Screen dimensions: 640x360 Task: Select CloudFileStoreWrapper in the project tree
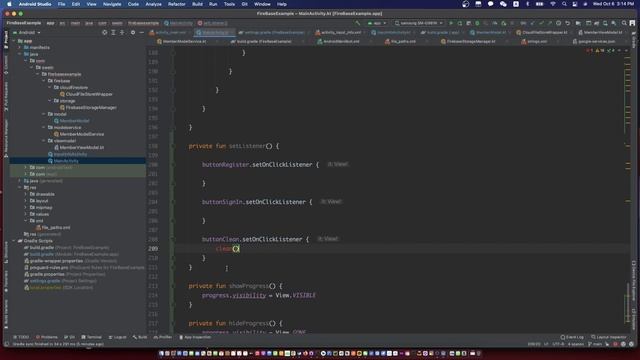pyautogui.click(x=89, y=94)
